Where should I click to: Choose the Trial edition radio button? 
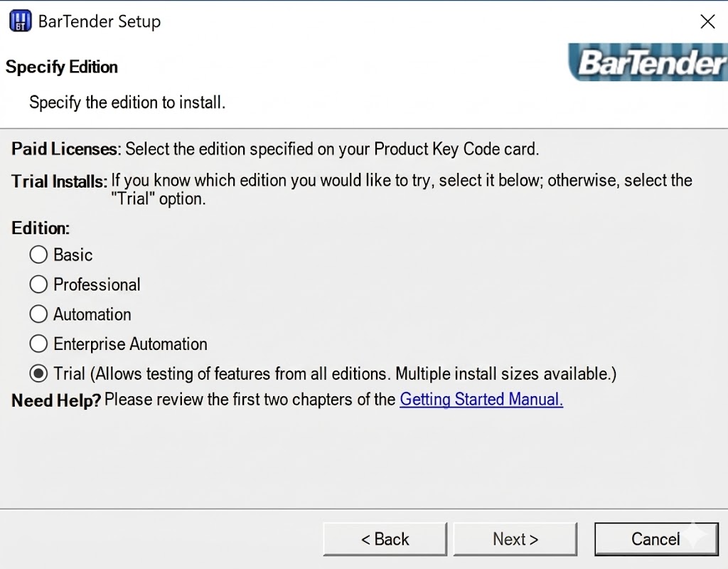(x=38, y=373)
